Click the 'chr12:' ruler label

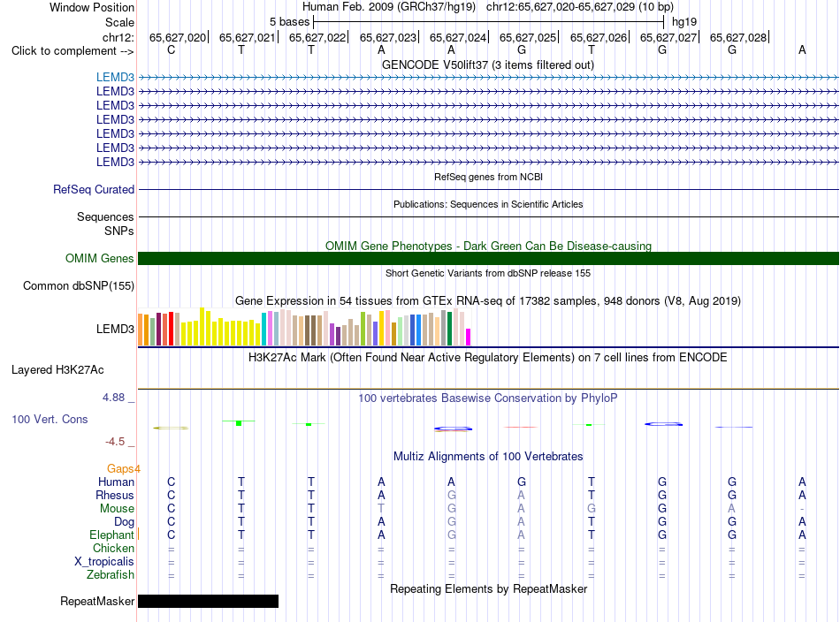(x=118, y=37)
